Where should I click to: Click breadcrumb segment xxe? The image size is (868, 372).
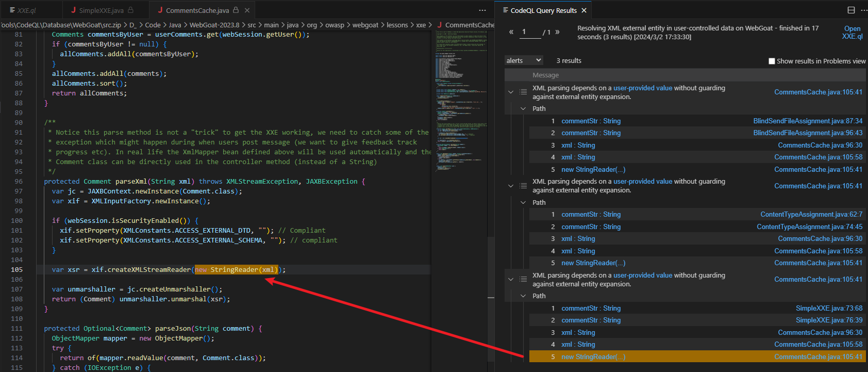(x=421, y=25)
